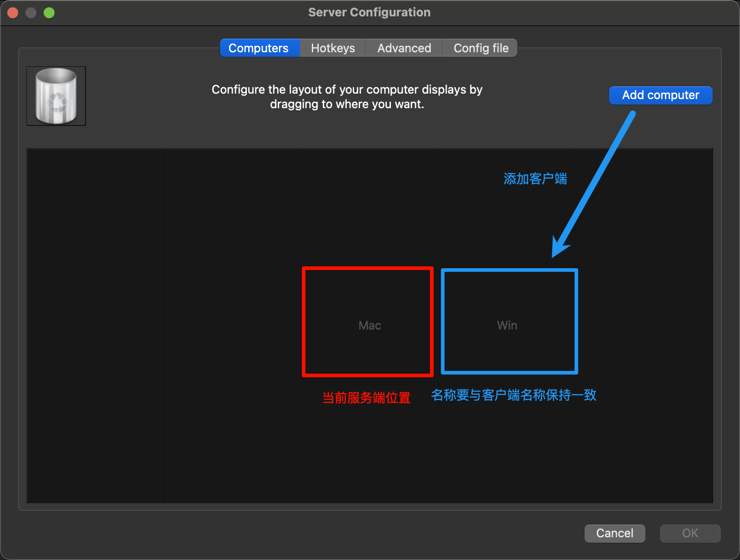Image resolution: width=740 pixels, height=560 pixels.
Task: Click the red Chinese label below Mac
Action: coord(366,398)
